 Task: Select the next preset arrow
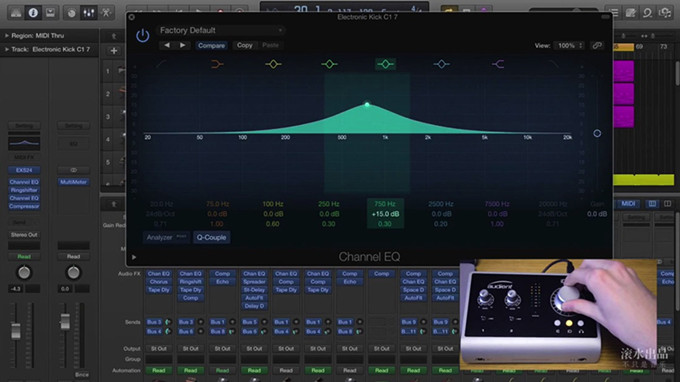183,45
